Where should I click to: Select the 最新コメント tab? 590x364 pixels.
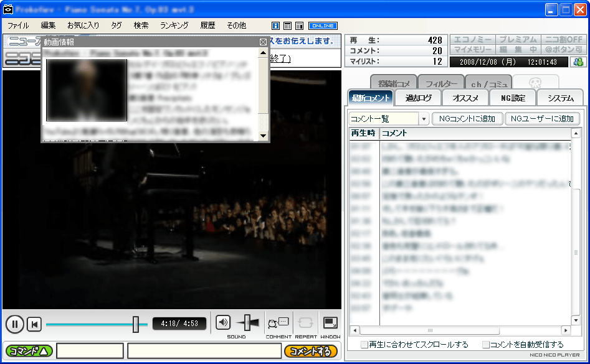point(371,98)
